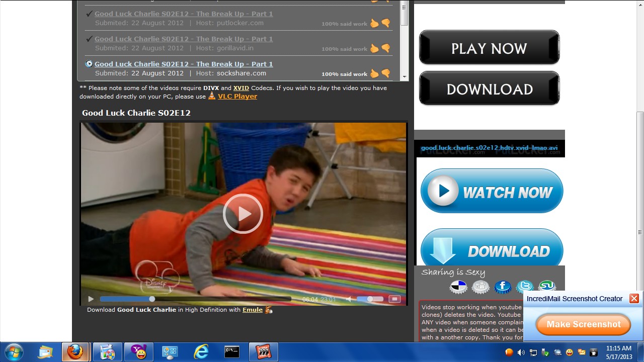The image size is (644, 362).
Task: Open the Command Prompt taskbar icon
Action: (231, 352)
